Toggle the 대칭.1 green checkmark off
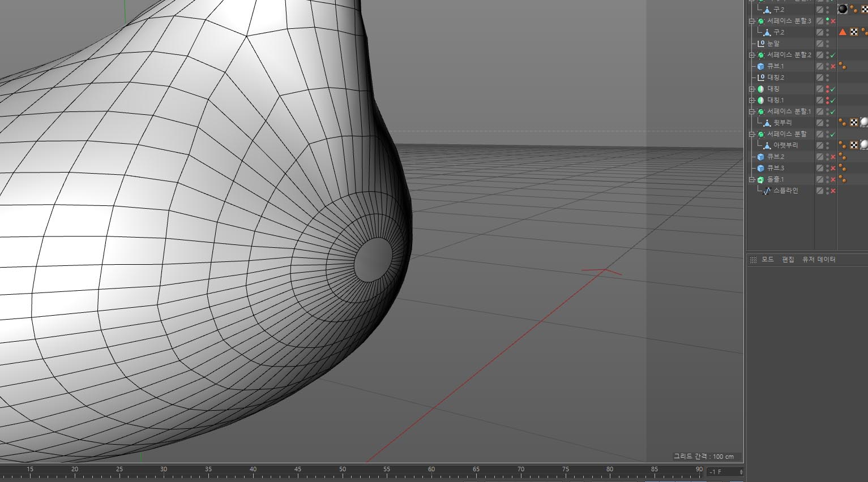 pyautogui.click(x=833, y=100)
